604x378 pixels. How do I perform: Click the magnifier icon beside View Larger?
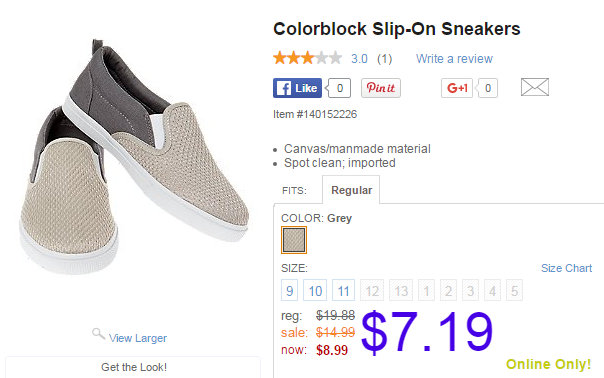coord(98,334)
